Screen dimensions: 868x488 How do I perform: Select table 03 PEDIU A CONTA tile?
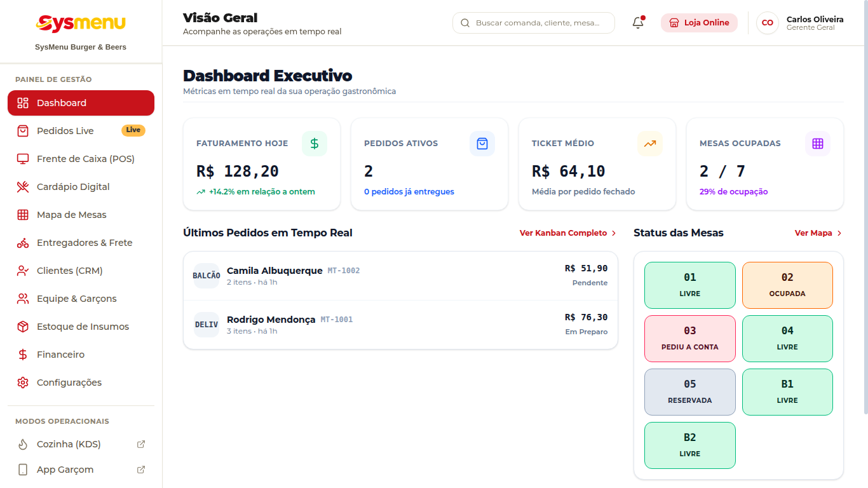(x=690, y=339)
